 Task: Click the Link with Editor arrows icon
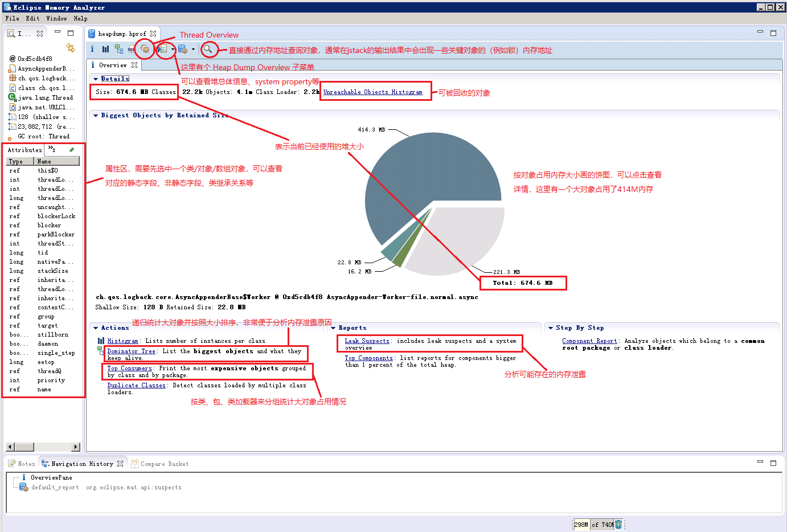(70, 48)
